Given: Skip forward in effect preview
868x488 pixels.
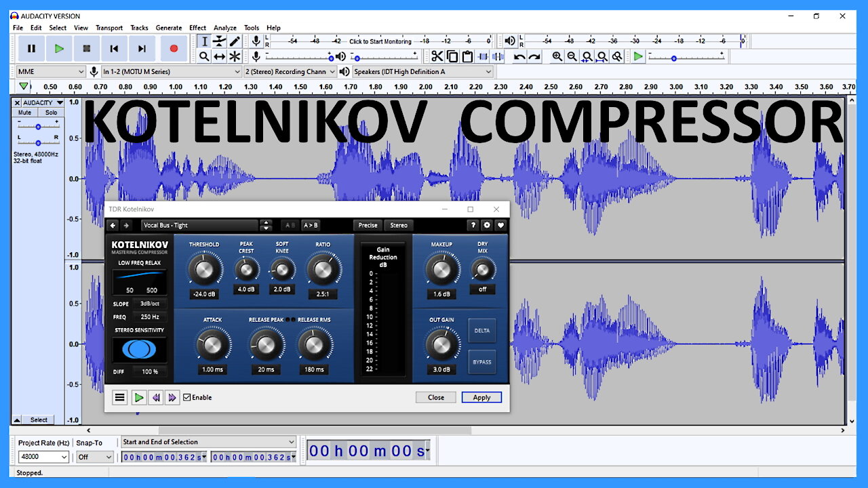Looking at the screenshot, I should (x=172, y=398).
